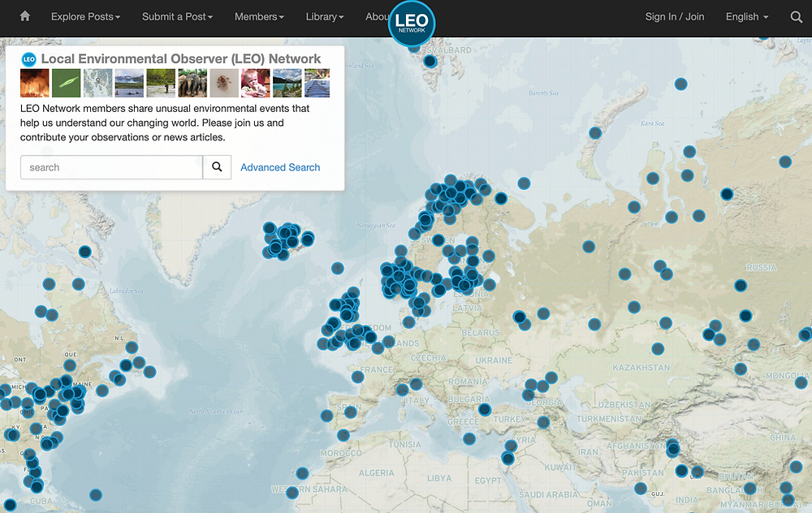Select the map marker in Spain

(x=351, y=412)
